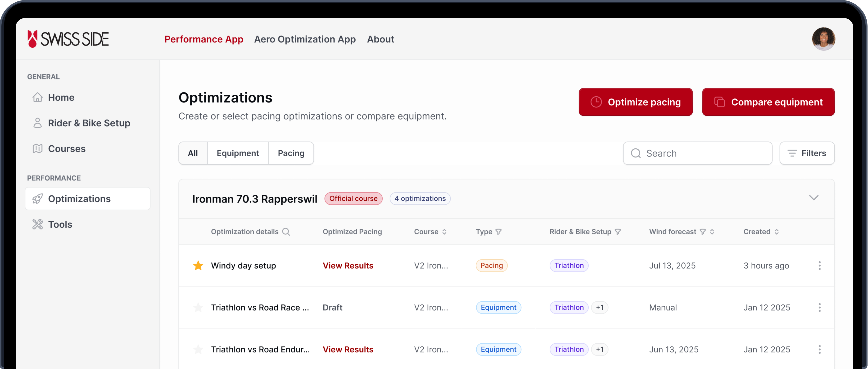Click Jul 13, 2025 wind forecast
Screen dimensions: 868x369
(x=672, y=265)
